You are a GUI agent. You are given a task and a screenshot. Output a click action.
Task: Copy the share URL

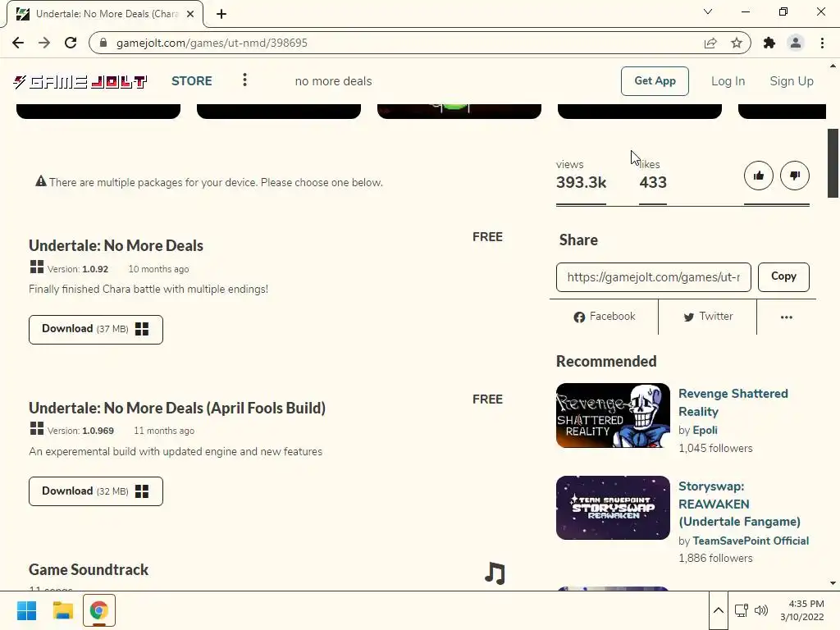tap(783, 276)
